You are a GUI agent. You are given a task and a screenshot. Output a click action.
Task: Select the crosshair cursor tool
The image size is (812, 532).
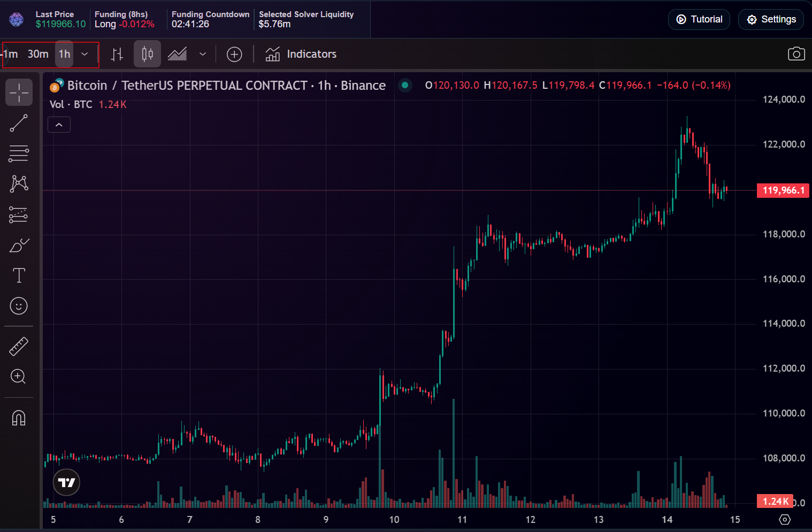[19, 92]
